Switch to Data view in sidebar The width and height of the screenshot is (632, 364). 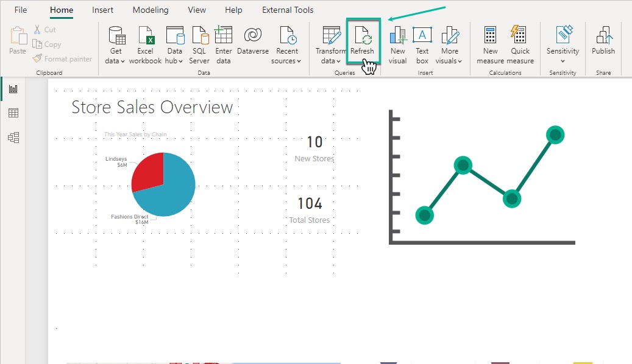click(x=13, y=113)
